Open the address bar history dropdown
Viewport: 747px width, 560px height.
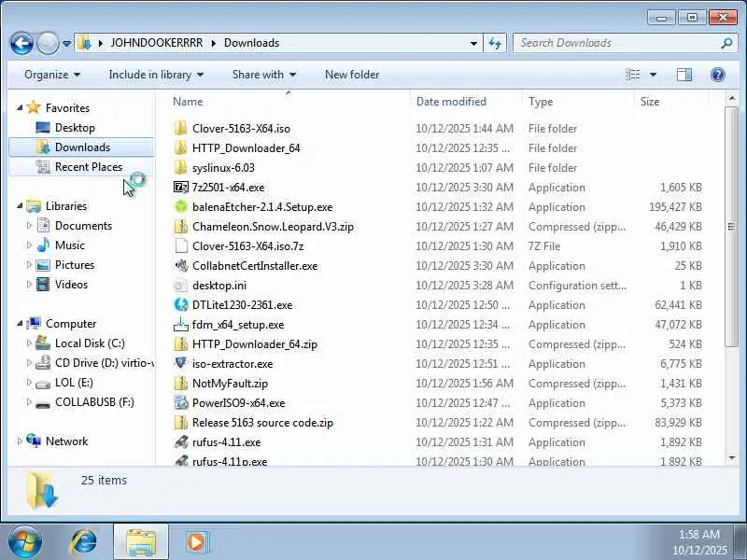[x=473, y=43]
